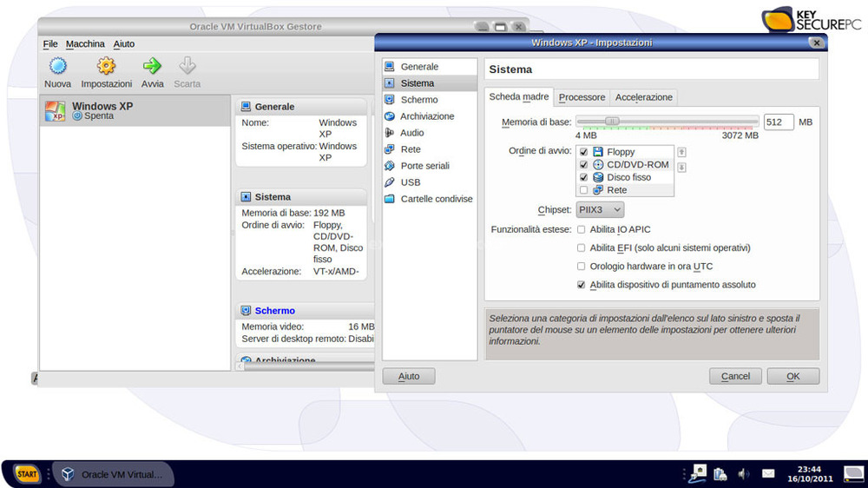The height and width of the screenshot is (488, 868).
Task: Open Audio settings category
Action: pos(430,133)
